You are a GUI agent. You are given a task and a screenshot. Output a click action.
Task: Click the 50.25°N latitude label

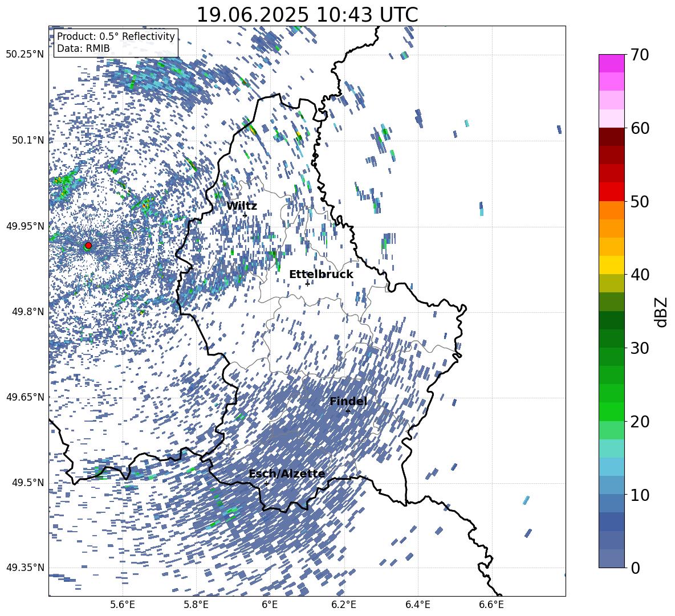tap(25, 54)
